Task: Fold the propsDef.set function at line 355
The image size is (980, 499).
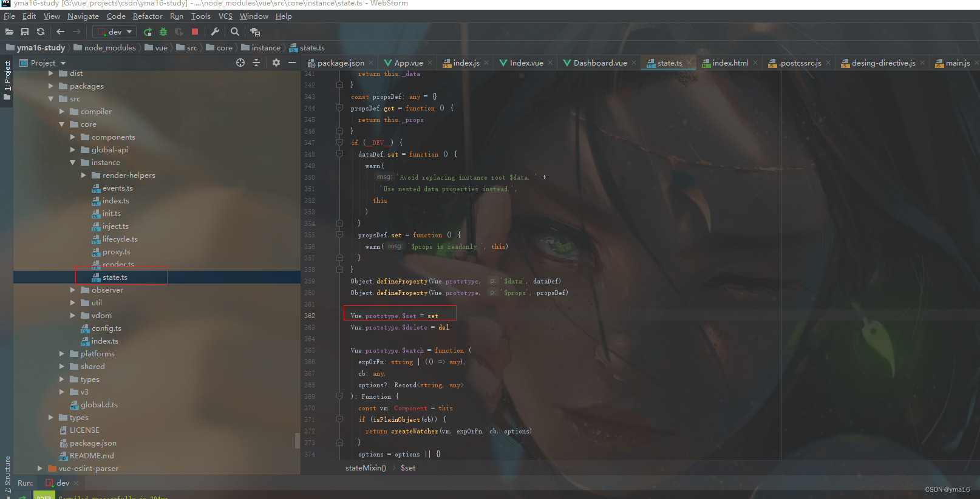Action: [x=340, y=235]
